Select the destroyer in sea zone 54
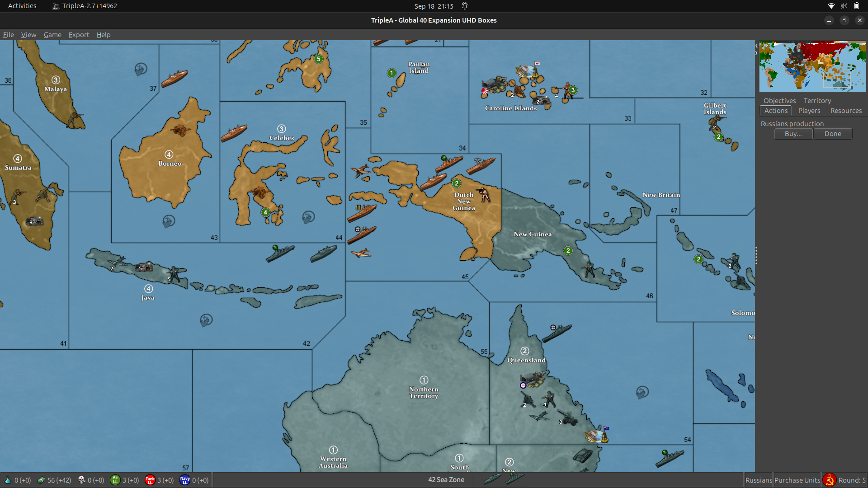The width and height of the screenshot is (868, 488). point(670,458)
